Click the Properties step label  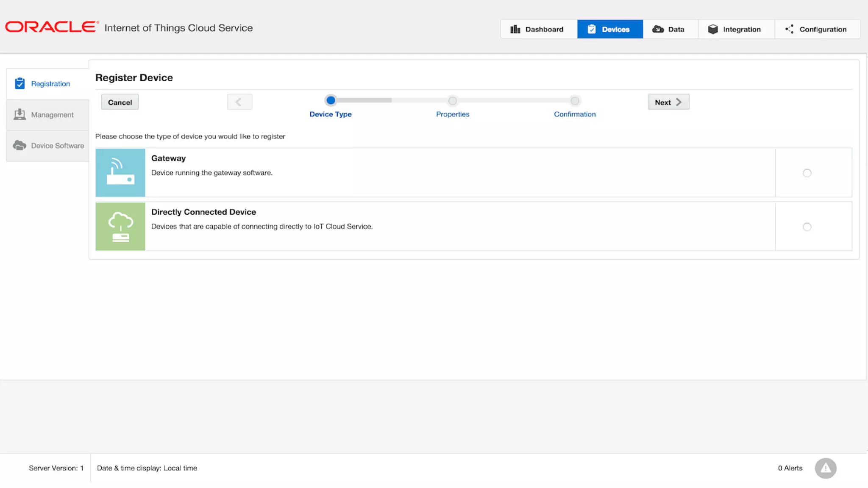pyautogui.click(x=453, y=114)
